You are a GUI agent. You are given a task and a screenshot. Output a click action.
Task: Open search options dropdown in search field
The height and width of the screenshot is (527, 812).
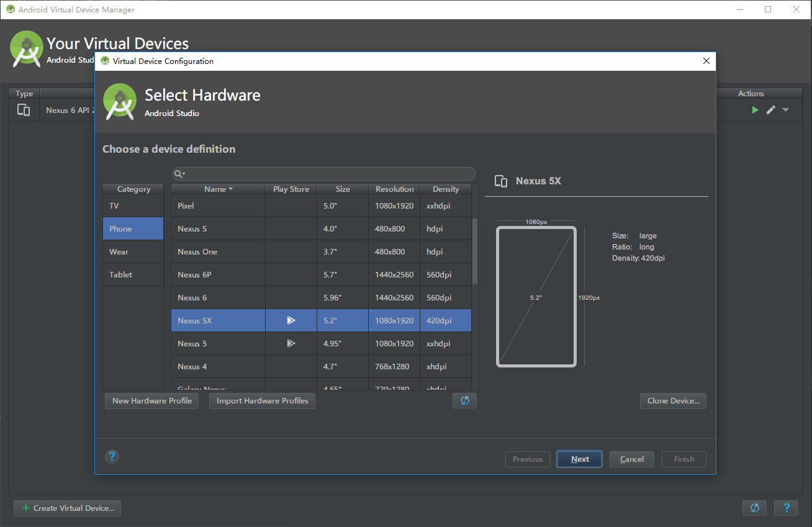180,174
